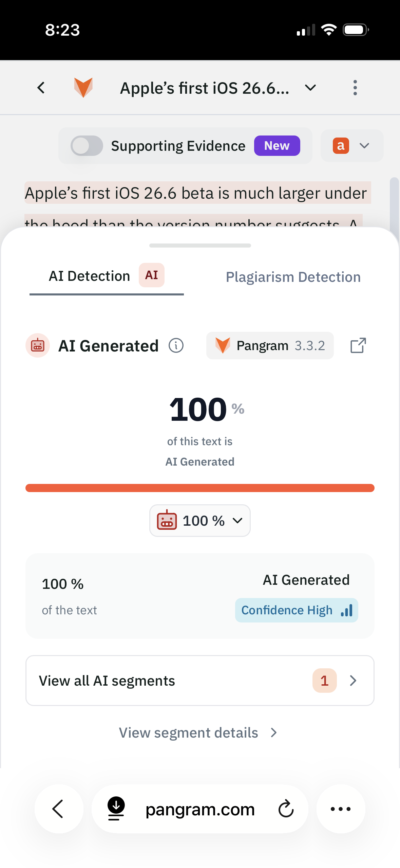Open the three-dot vertical menu
Screen dimensions: 400x868
pos(355,88)
